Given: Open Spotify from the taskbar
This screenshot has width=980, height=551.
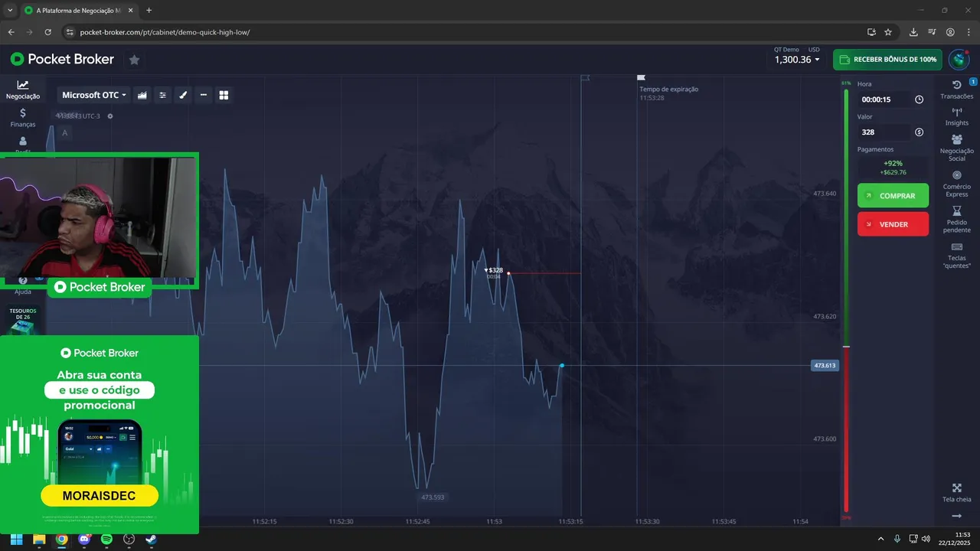Looking at the screenshot, I should [x=106, y=539].
